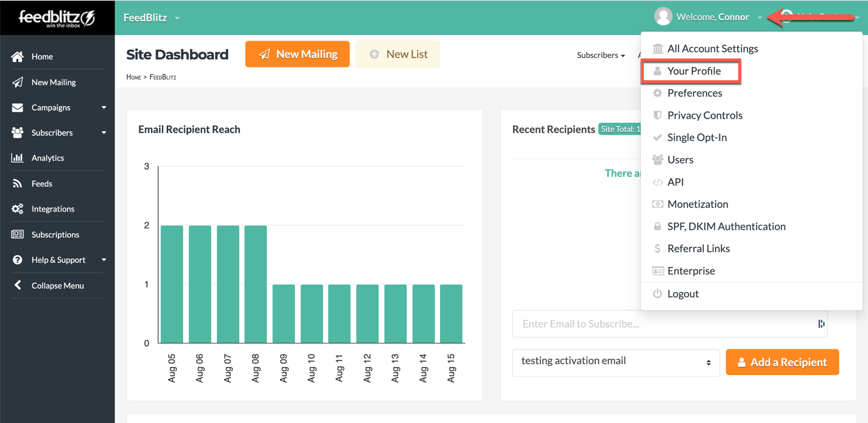This screenshot has width=868, height=423.
Task: Open the FeedBlitz site dropdown in header
Action: [x=151, y=18]
